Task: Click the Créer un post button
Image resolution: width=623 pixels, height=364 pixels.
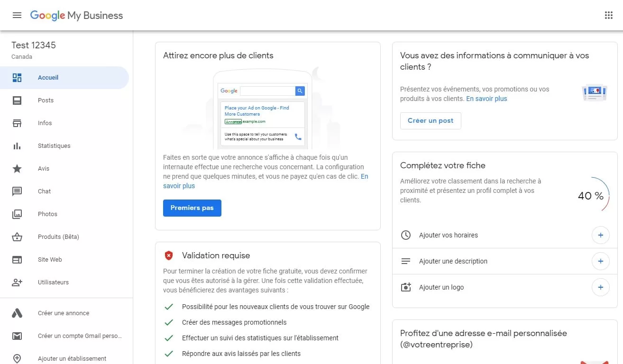Action: tap(431, 121)
